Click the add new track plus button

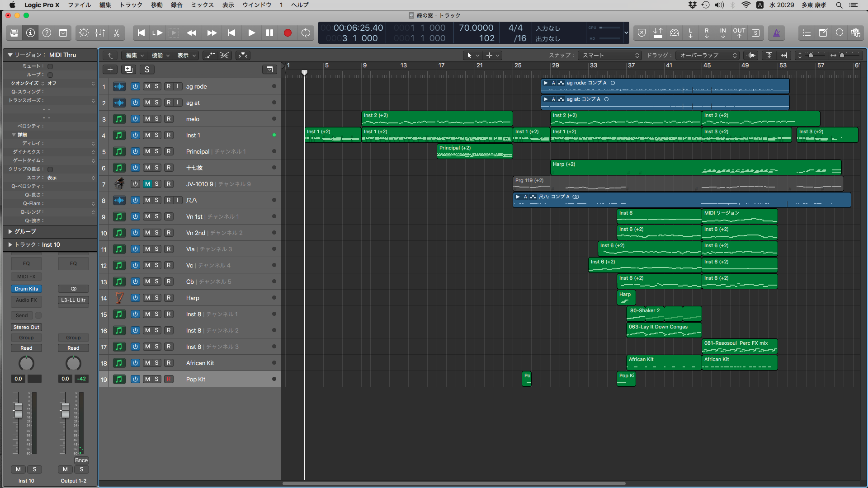(110, 69)
